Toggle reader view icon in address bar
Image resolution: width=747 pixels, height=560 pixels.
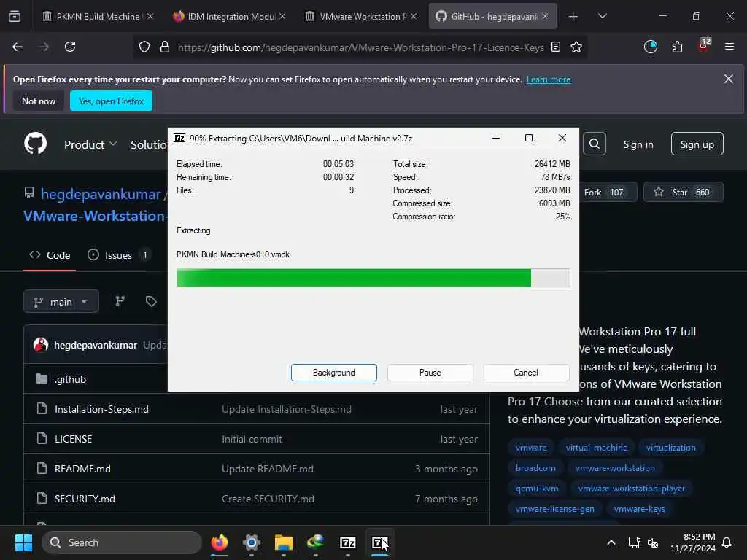click(555, 47)
